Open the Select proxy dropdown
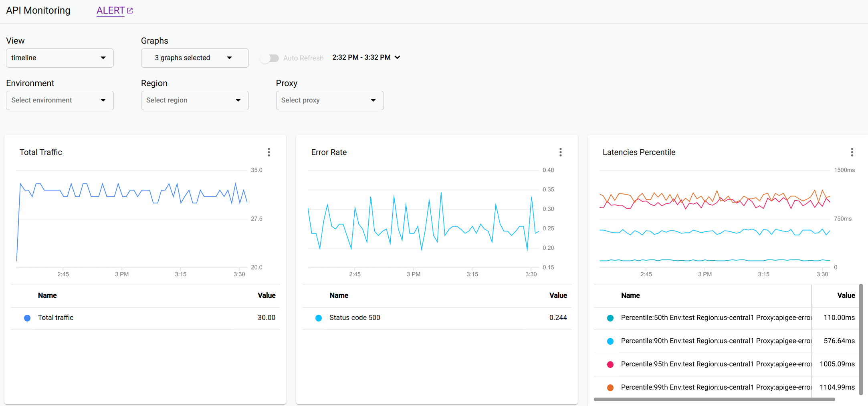The width and height of the screenshot is (868, 406). 329,100
